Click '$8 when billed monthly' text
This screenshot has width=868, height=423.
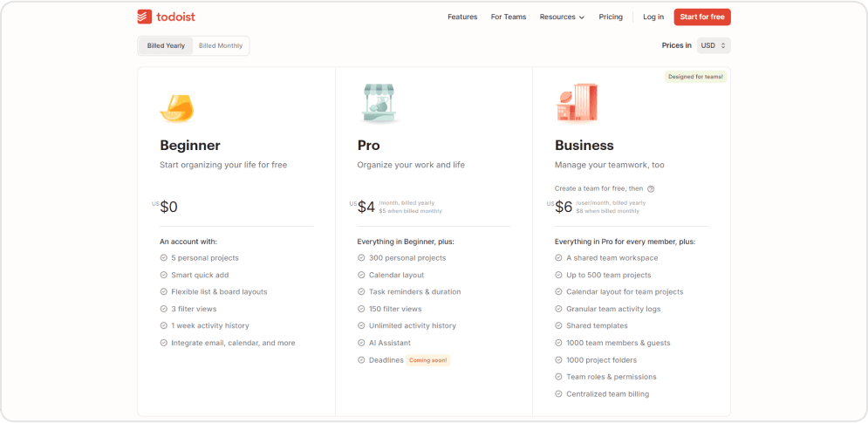(x=607, y=211)
